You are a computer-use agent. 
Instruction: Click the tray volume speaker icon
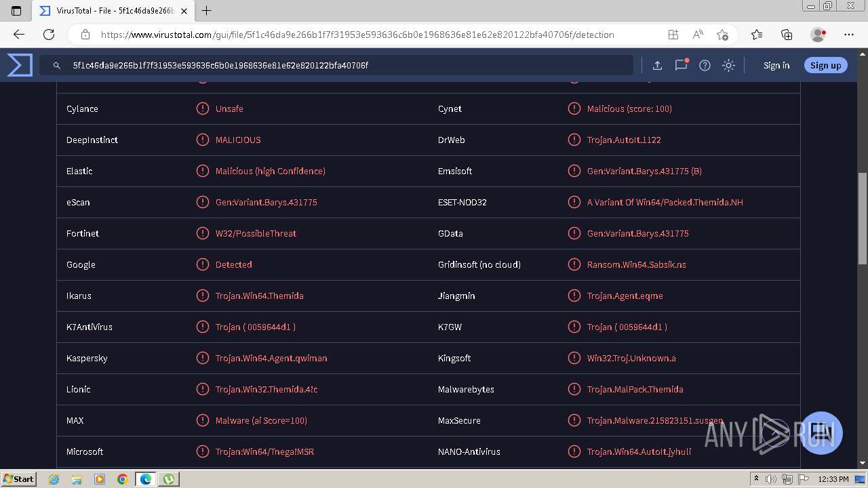[x=772, y=479]
